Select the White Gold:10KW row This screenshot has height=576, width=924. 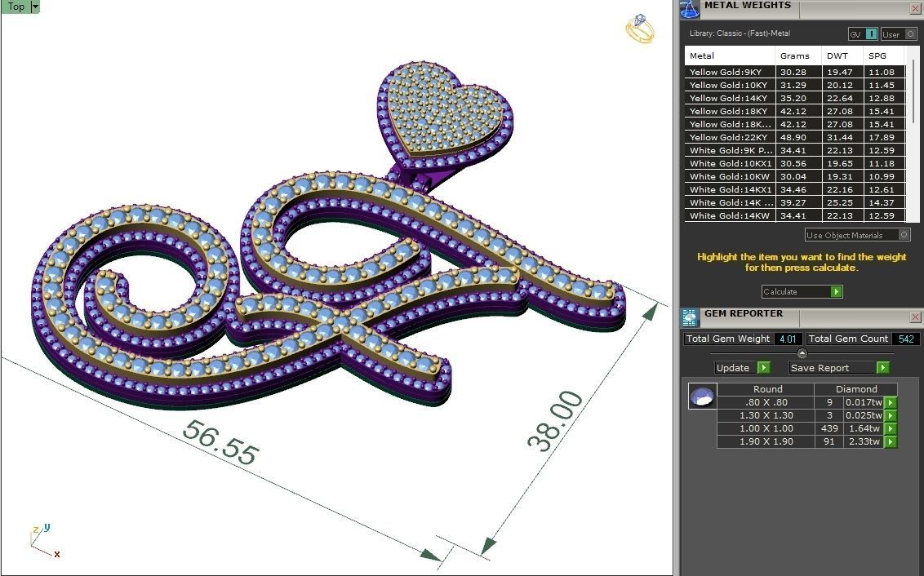[794, 177]
